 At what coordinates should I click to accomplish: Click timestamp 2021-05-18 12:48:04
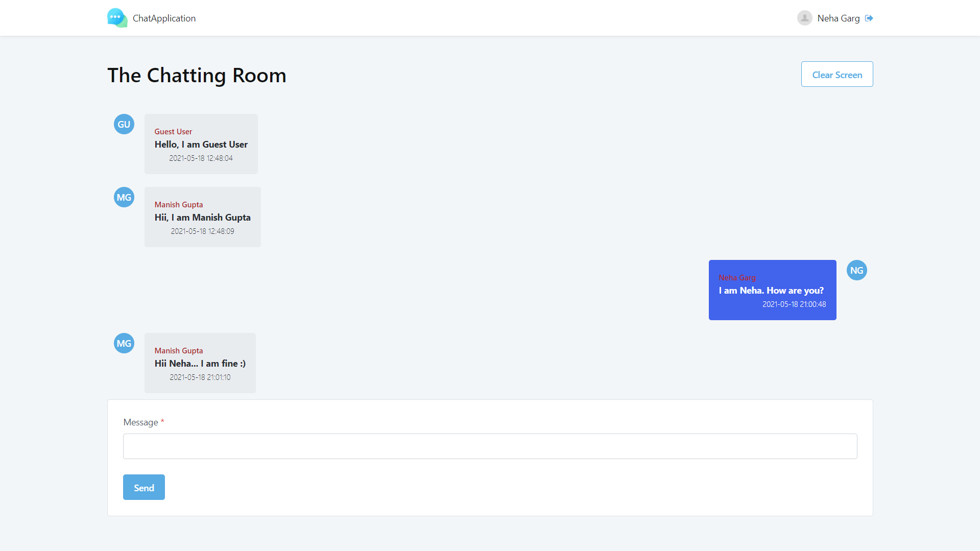click(x=201, y=158)
